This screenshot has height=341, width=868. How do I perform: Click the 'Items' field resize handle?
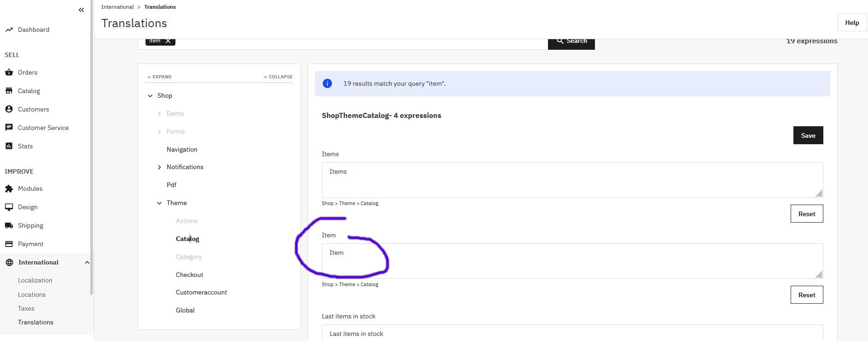(x=819, y=194)
